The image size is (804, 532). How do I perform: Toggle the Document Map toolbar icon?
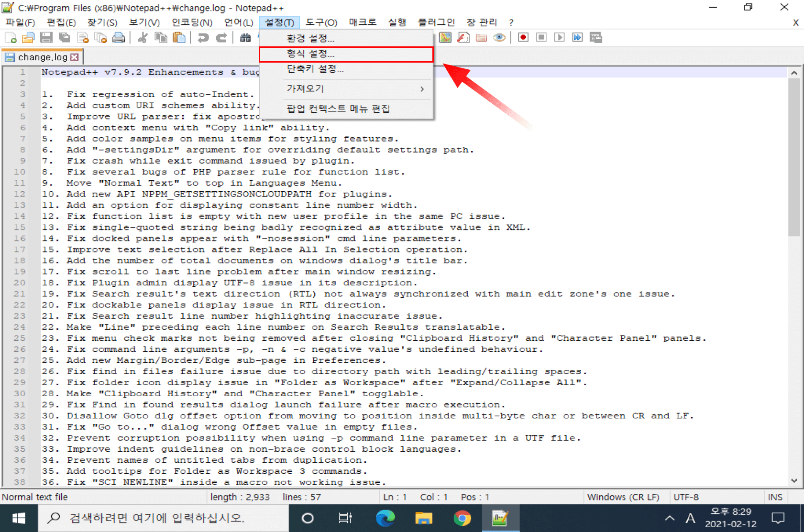tap(445, 38)
